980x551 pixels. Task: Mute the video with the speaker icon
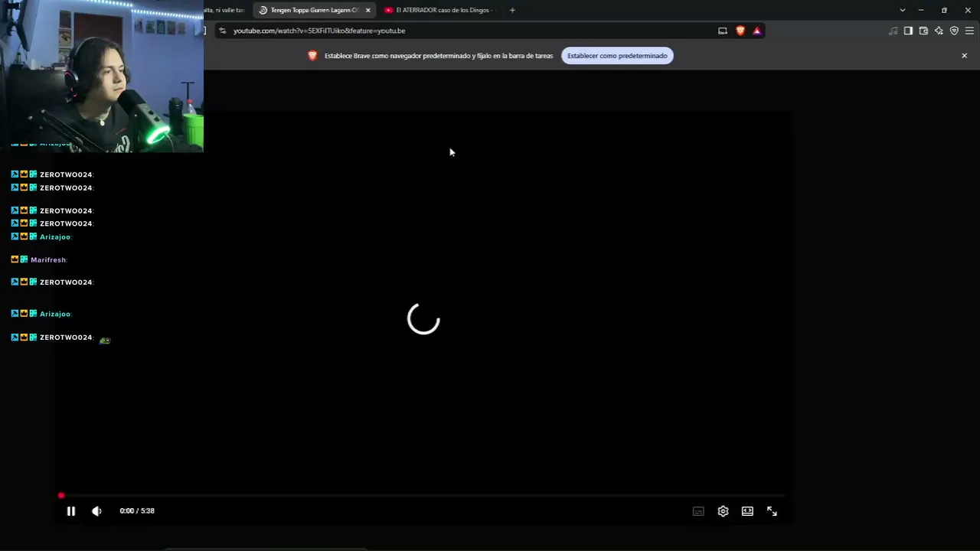tap(96, 511)
